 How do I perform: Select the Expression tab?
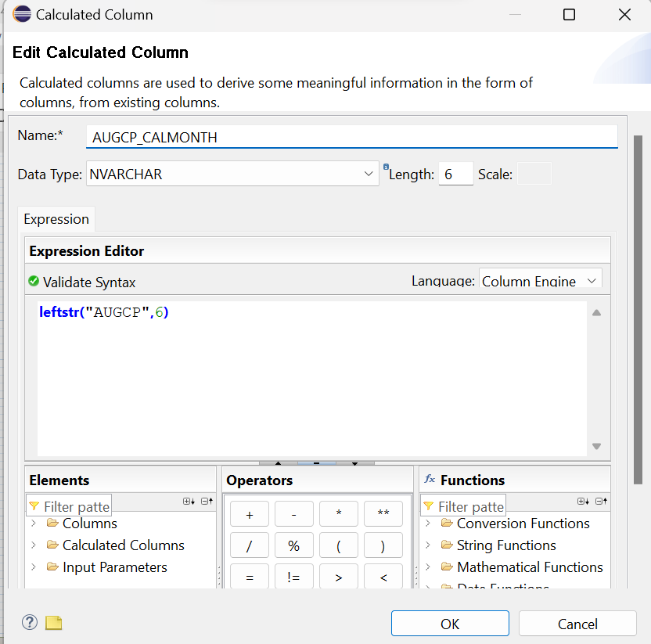(x=56, y=219)
